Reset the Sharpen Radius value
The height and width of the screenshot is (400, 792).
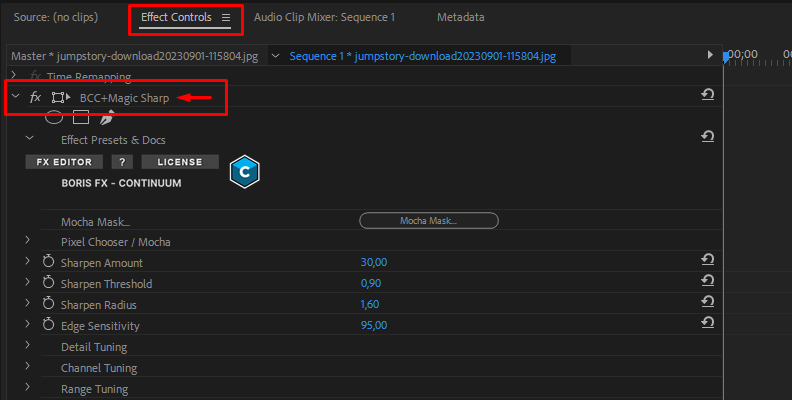(x=708, y=302)
